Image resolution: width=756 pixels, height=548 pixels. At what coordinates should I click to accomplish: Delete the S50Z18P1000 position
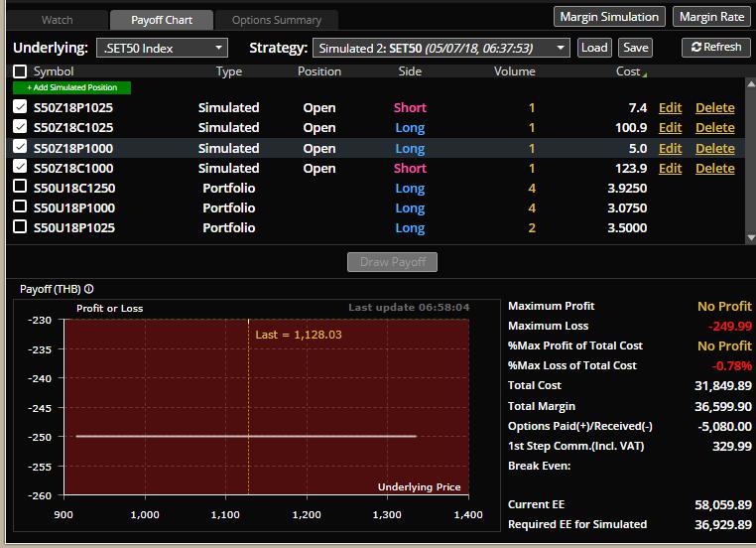click(x=715, y=148)
